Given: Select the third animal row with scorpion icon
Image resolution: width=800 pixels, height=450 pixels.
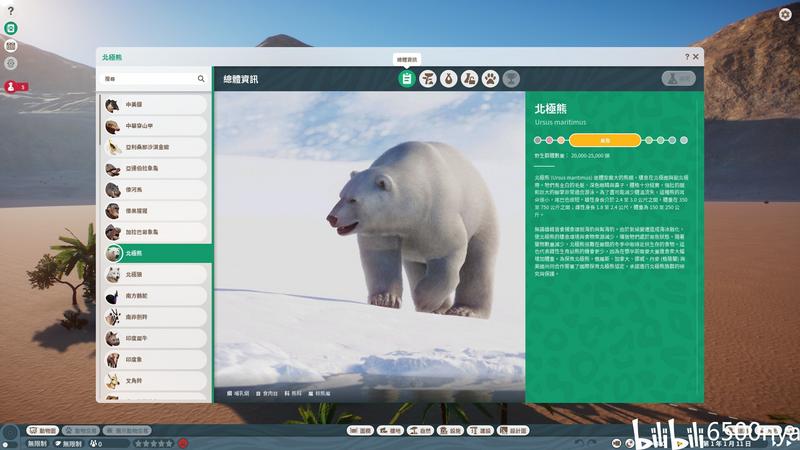Looking at the screenshot, I should pyautogui.click(x=155, y=147).
